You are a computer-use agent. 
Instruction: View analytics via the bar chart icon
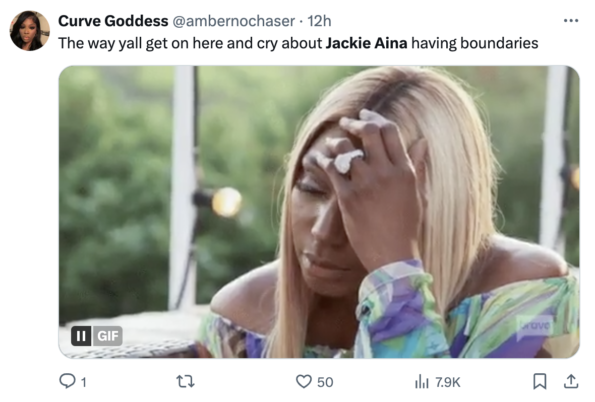tap(422, 382)
